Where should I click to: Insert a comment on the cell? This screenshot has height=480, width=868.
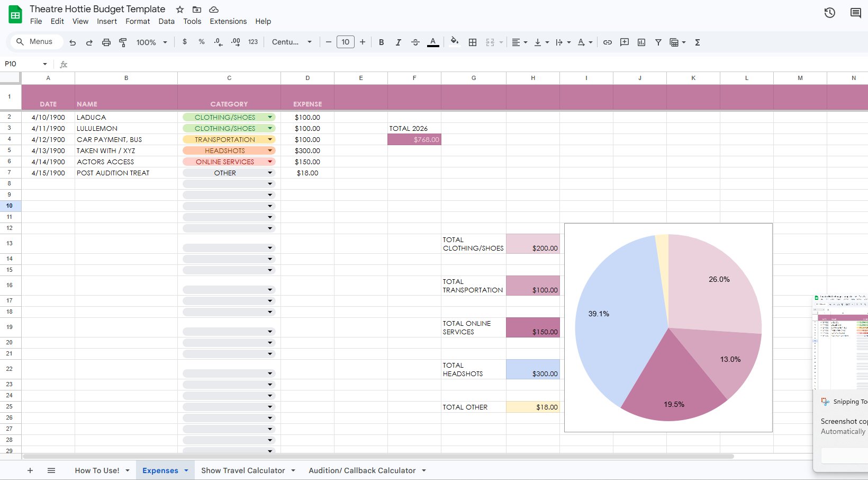(624, 42)
